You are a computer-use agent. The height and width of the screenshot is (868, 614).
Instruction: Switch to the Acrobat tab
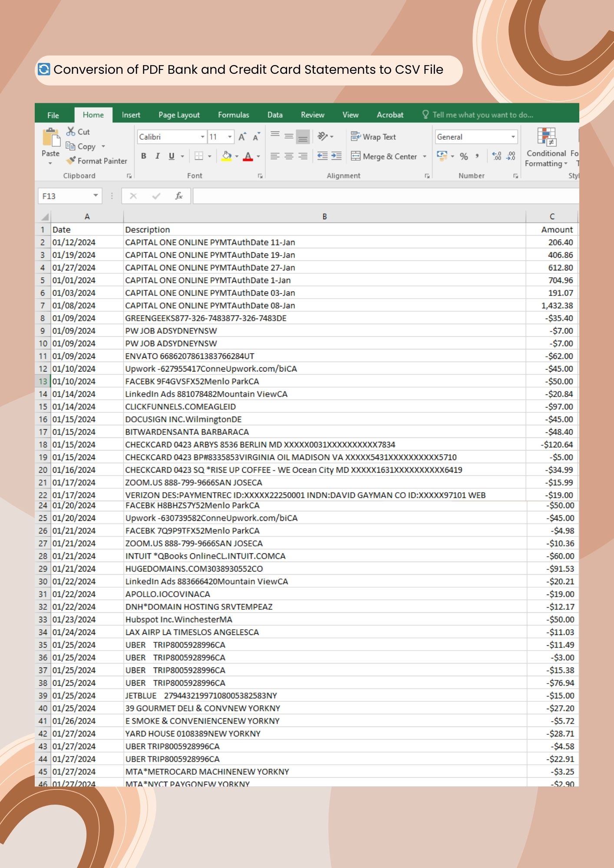pos(390,115)
